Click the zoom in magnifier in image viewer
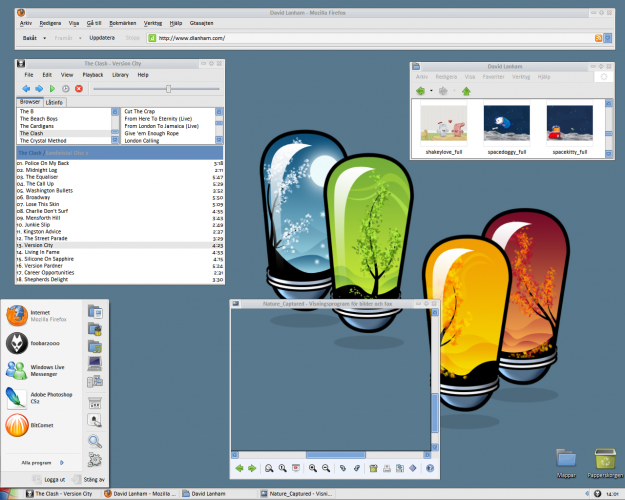 [x=312, y=468]
